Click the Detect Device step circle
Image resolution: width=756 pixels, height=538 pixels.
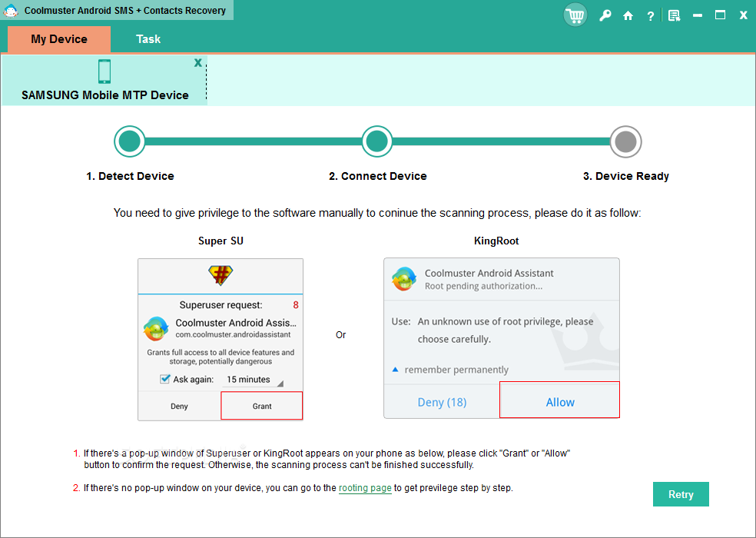pyautogui.click(x=130, y=141)
